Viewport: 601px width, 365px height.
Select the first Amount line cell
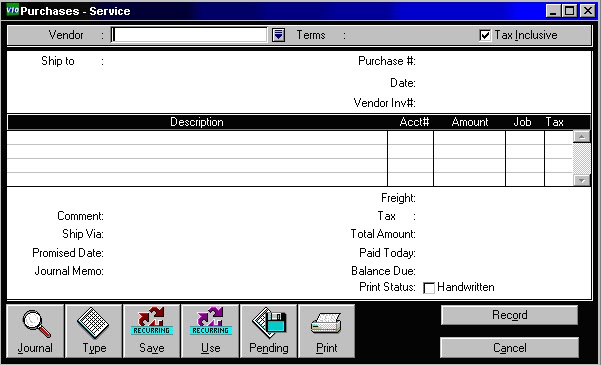[470, 138]
